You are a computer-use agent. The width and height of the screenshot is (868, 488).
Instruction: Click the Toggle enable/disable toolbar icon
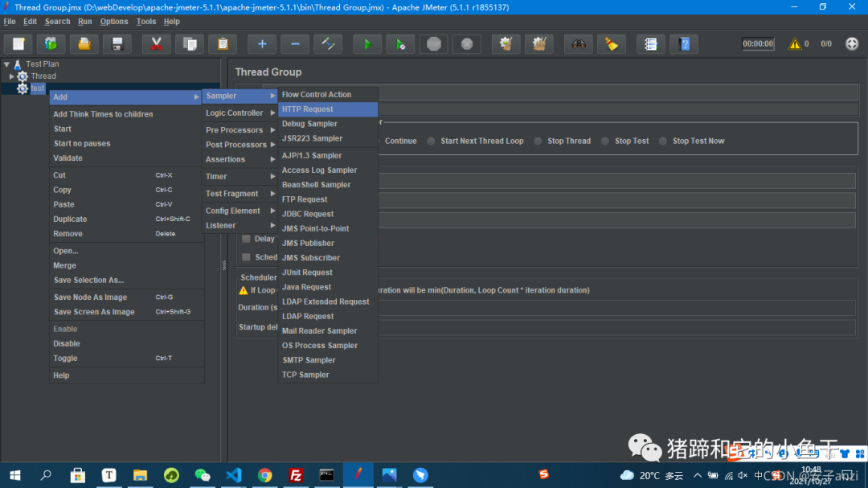328,43
